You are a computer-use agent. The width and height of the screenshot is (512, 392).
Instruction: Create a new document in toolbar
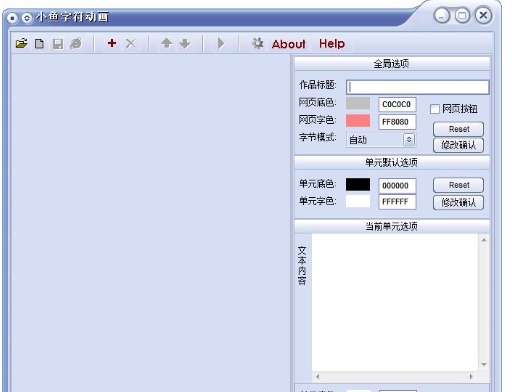[x=39, y=44]
